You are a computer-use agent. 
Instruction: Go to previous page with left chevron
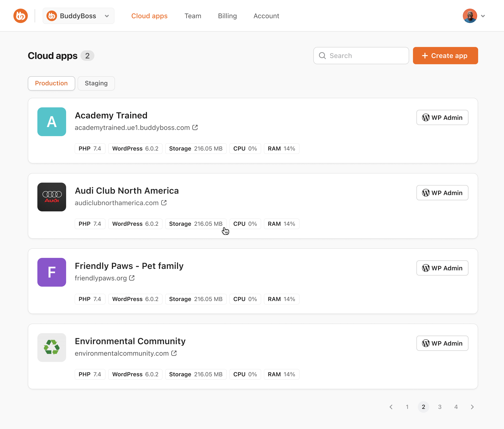391,407
